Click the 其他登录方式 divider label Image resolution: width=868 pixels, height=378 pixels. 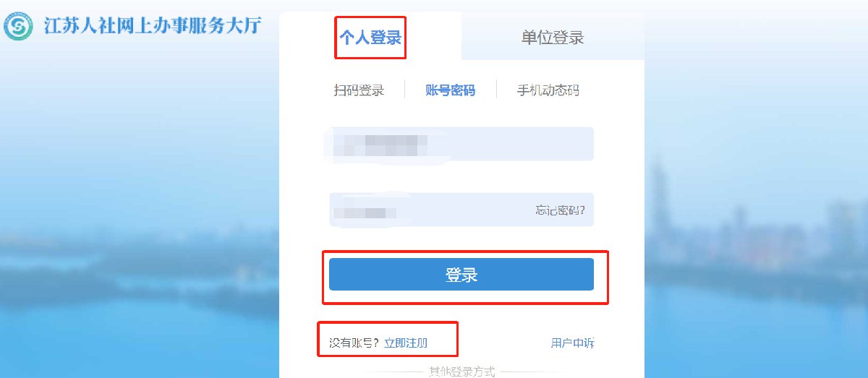point(461,371)
